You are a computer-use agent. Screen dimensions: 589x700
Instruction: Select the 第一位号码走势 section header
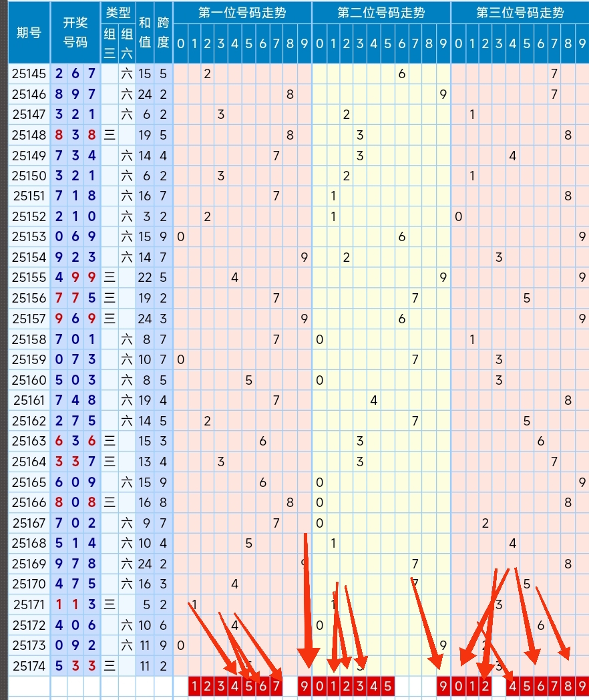click(242, 13)
